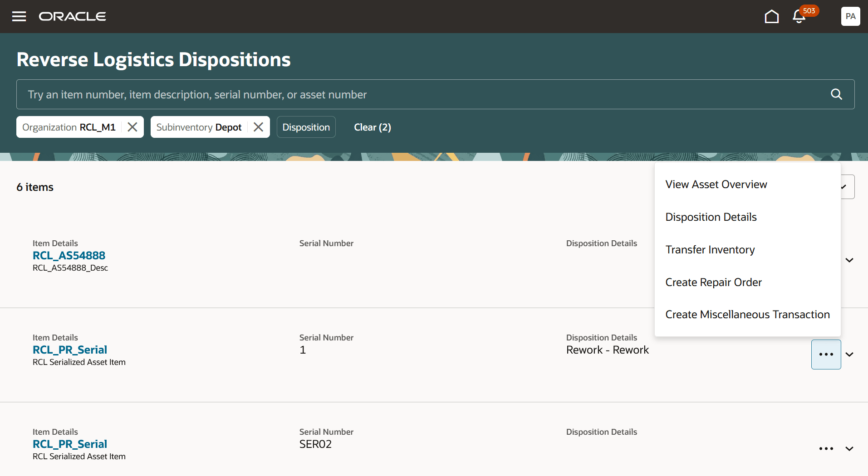Open the notifications bell
Image resolution: width=868 pixels, height=476 pixels.
[798, 16]
